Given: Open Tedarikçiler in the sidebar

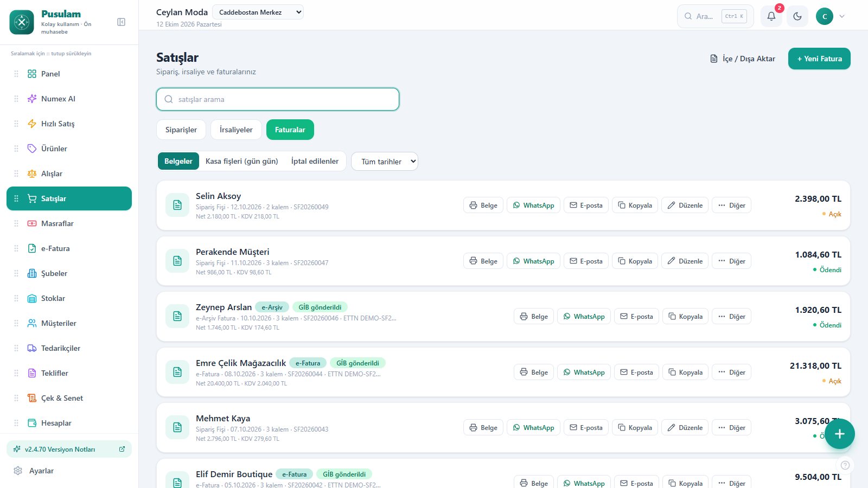Looking at the screenshot, I should coord(69,348).
